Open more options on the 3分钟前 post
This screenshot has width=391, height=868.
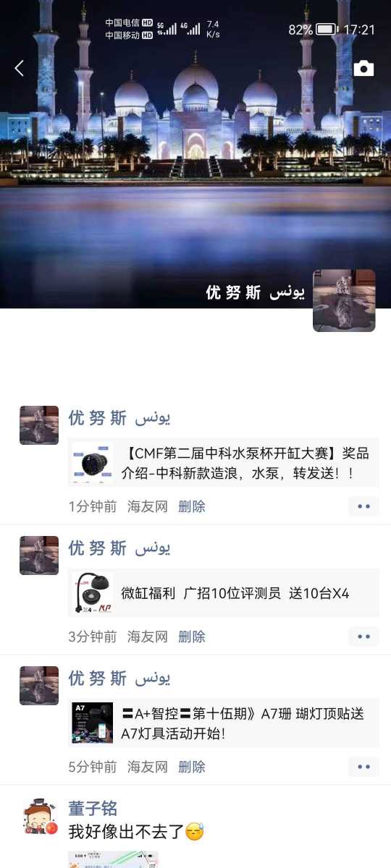tap(363, 637)
